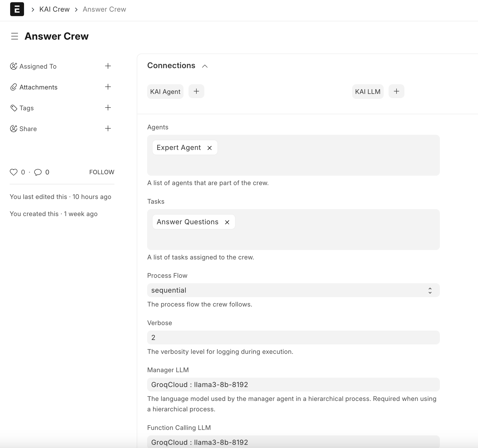Click the Manager LLM link field
The image size is (478, 448).
tap(293, 385)
